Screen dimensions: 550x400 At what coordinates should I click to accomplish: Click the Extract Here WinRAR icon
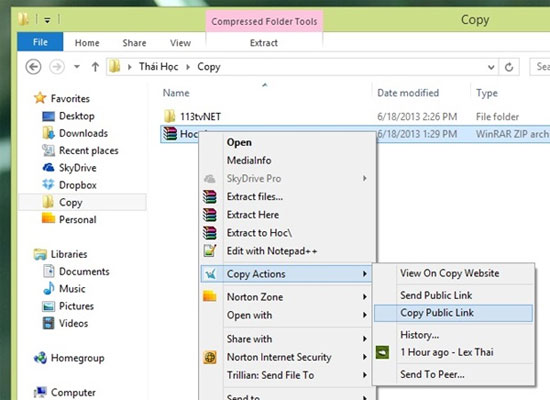pyautogui.click(x=209, y=214)
